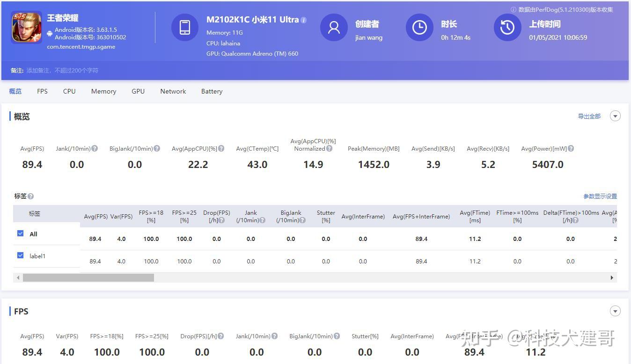Switch to the Network tab
Screen dimensions: 631x364
click(x=173, y=91)
